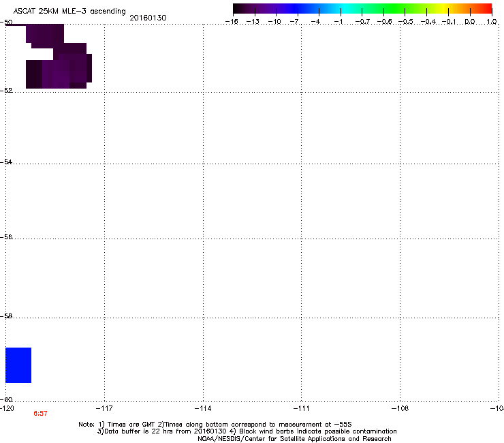Click the -16 label on the color scale
Image resolution: width=504 pixels, height=443 pixels.
pos(232,22)
